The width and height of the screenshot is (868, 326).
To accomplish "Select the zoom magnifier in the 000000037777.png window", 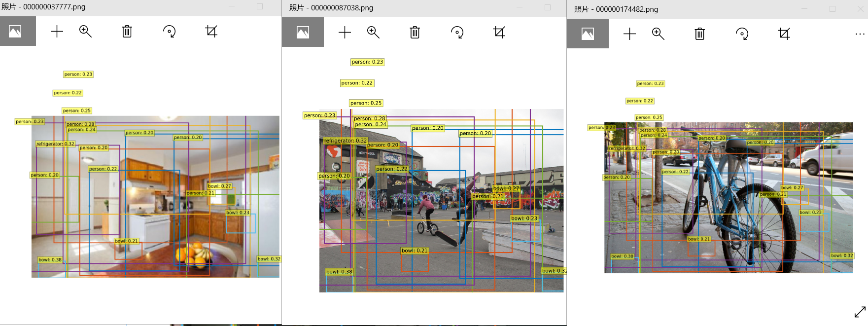I will pos(86,32).
